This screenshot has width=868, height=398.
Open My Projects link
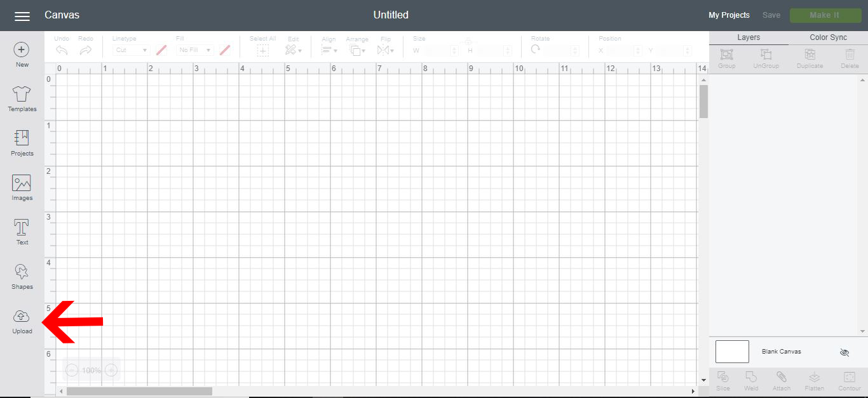729,15
